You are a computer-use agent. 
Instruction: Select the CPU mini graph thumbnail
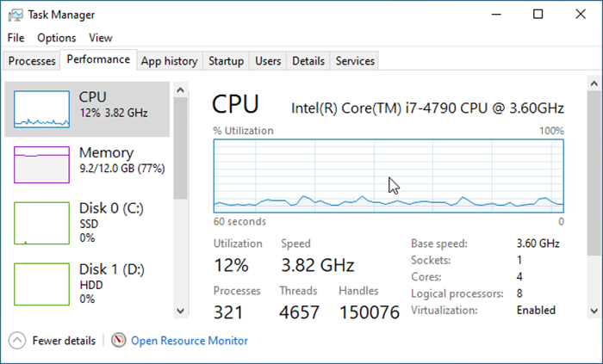(42, 109)
